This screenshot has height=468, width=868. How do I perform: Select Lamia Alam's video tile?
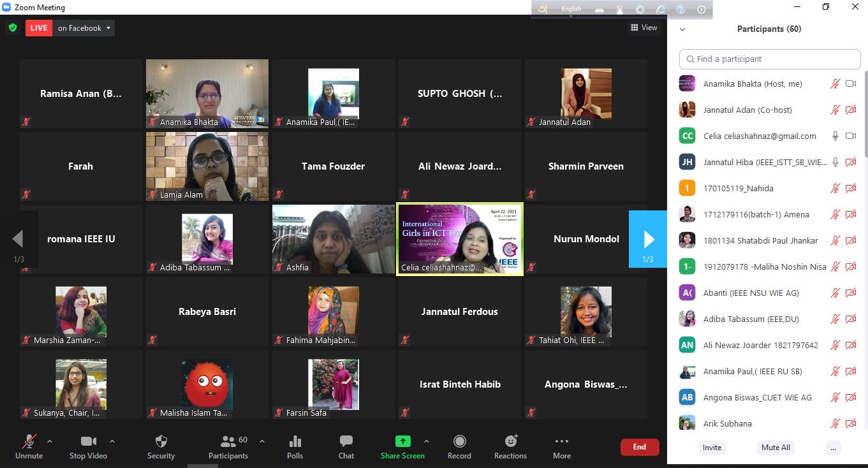point(207,166)
